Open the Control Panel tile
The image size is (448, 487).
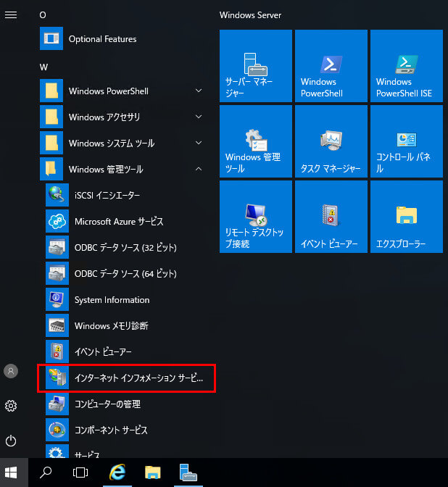406,141
